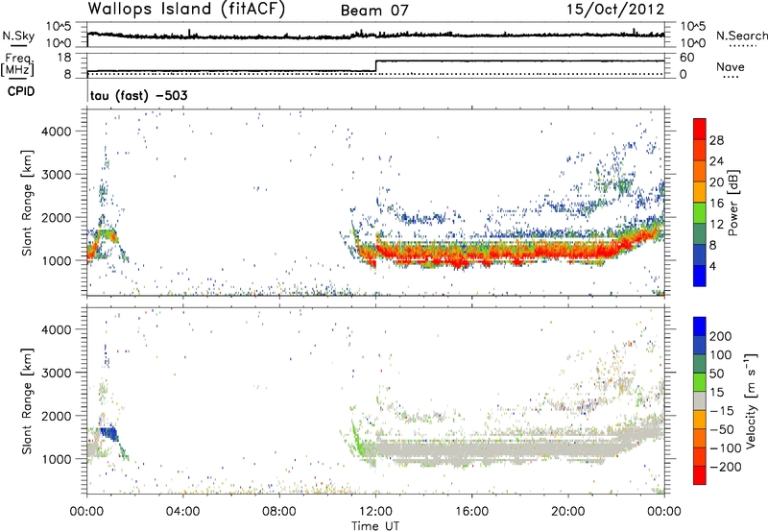Image resolution: width=768 pixels, height=532 pixels.
Task: Click the '-50' velocity colorbar label
Action: click(x=723, y=429)
